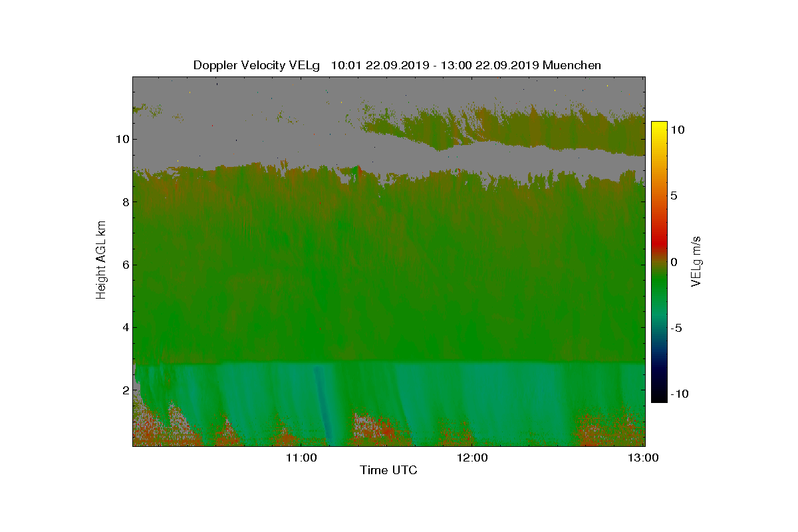Image resolution: width=798 pixels, height=532 pixels.
Task: Click the 'Muenchen' station name in title
Action: 572,65
